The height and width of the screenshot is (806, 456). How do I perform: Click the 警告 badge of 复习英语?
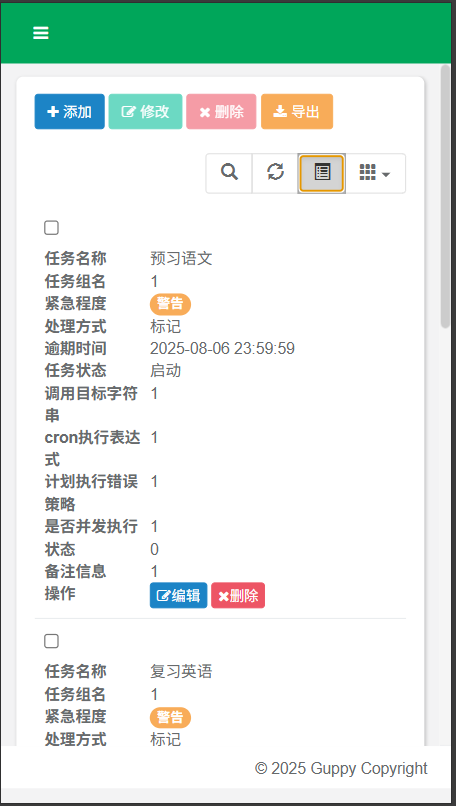[x=170, y=718]
